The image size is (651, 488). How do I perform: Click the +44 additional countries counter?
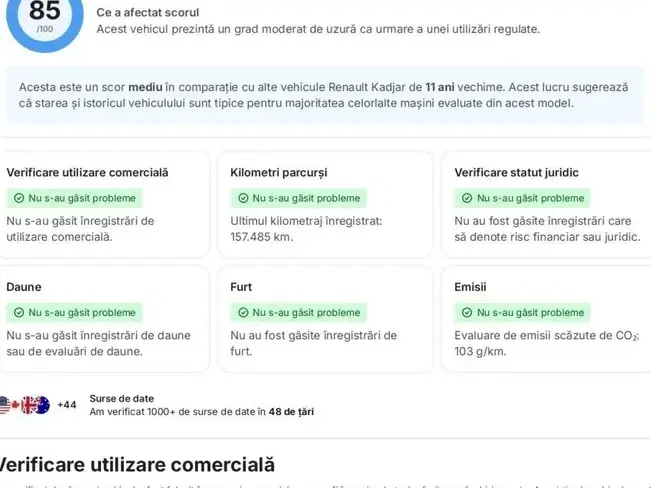pos(67,405)
